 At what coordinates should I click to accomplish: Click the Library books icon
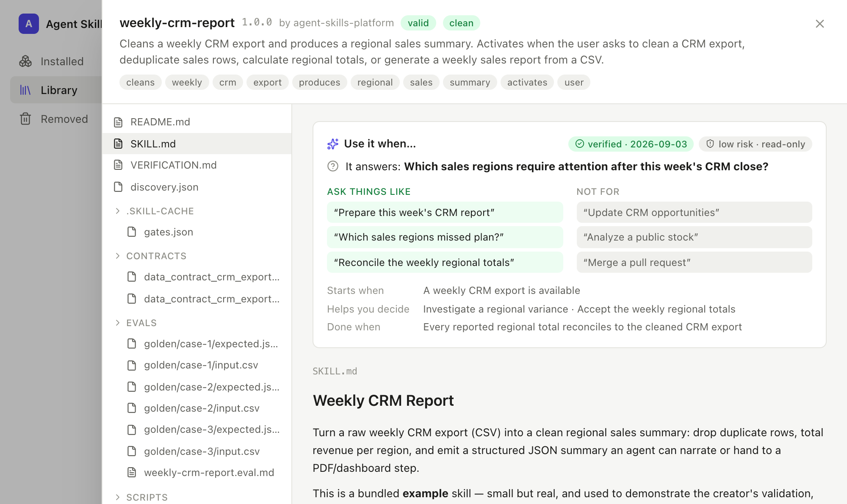point(25,90)
